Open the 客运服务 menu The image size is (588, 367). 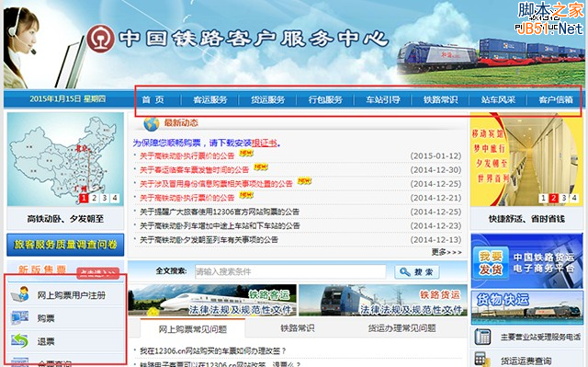tap(210, 100)
